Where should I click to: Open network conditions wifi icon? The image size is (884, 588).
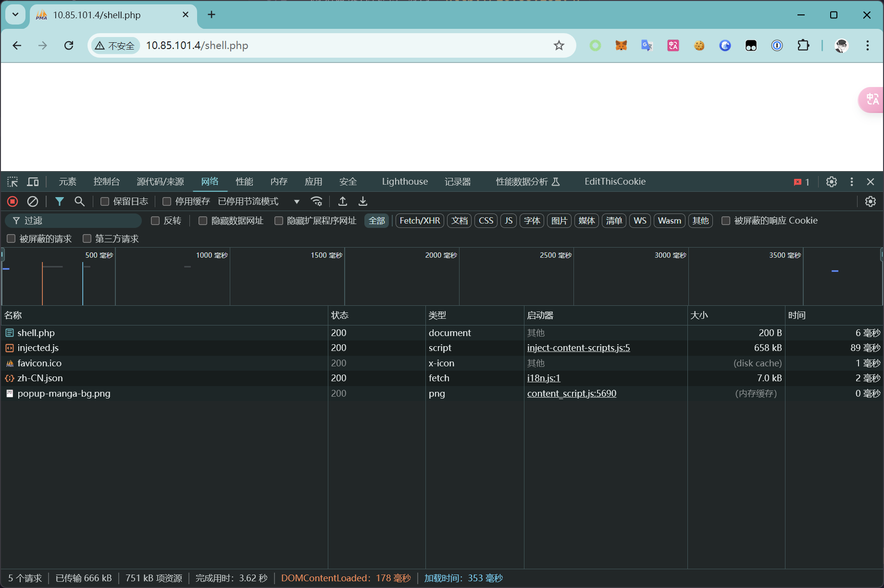point(316,201)
